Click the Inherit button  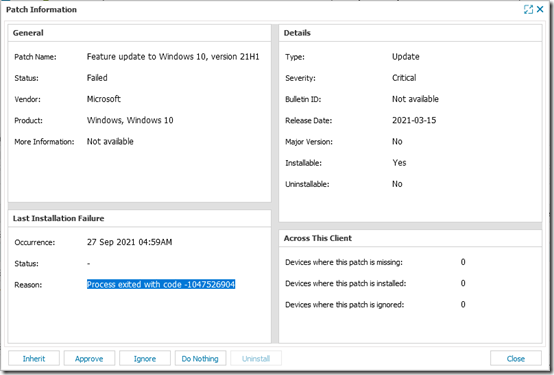(34, 359)
